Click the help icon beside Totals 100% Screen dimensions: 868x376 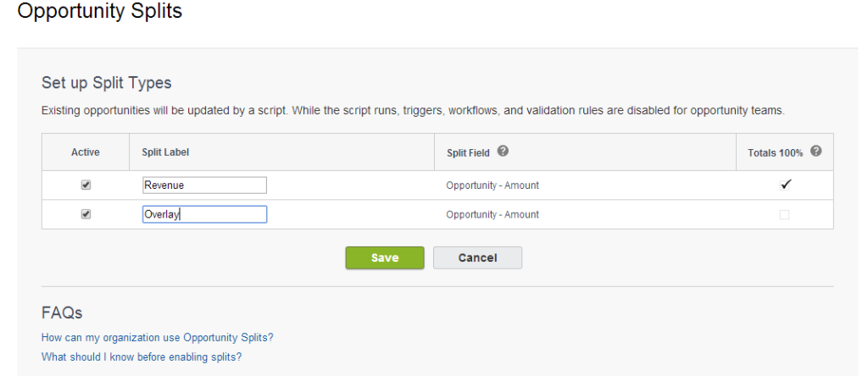[816, 152]
